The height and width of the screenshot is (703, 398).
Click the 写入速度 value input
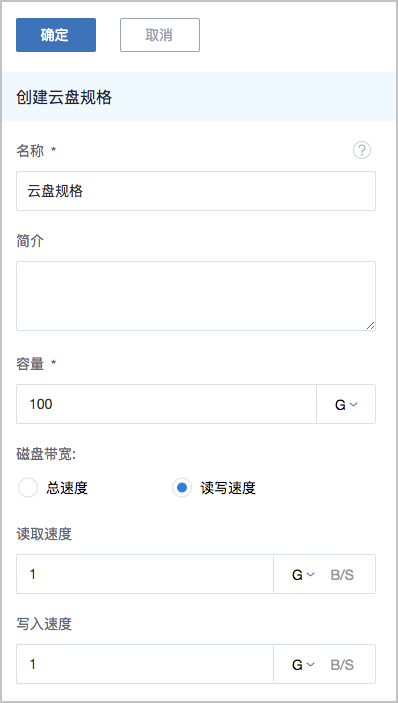[x=145, y=664]
